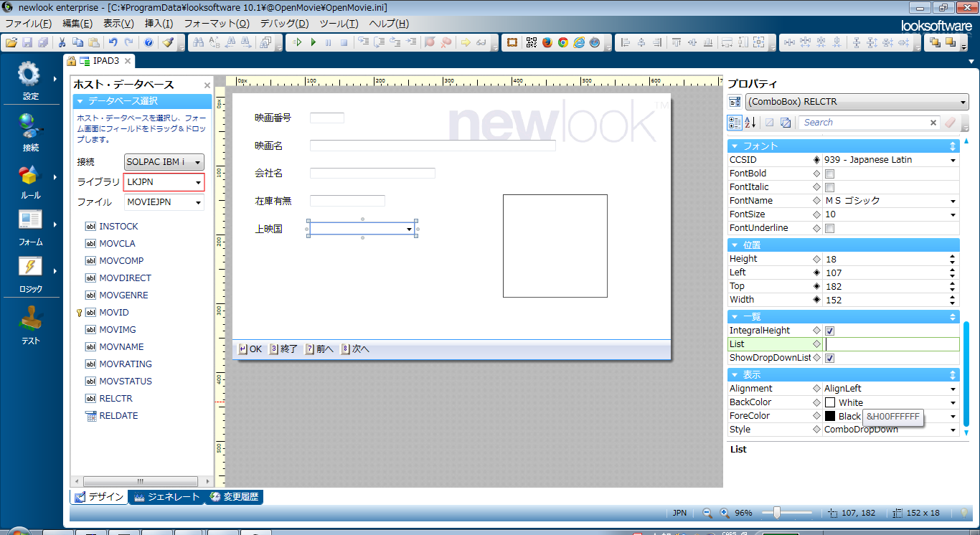Click the Chrome browser toolbar icon
This screenshot has height=535, width=980.
click(563, 42)
